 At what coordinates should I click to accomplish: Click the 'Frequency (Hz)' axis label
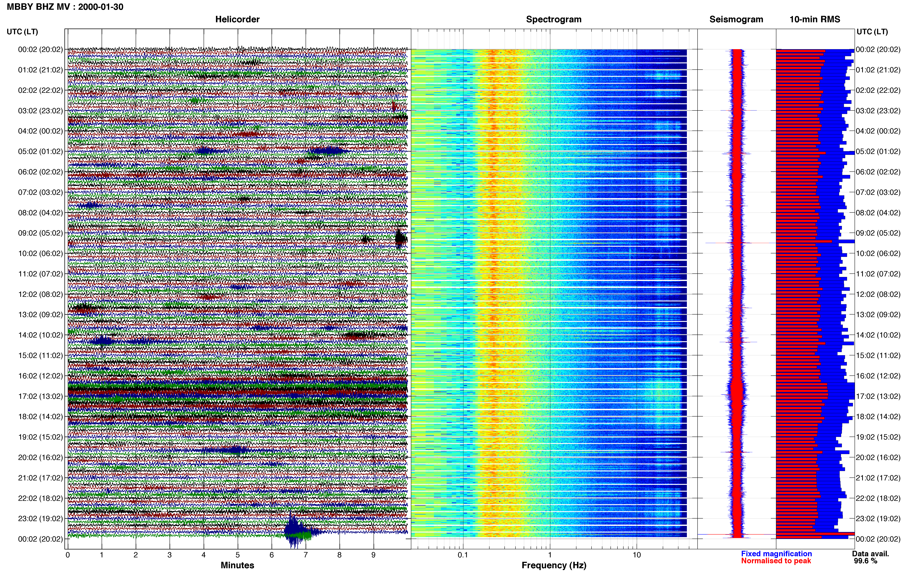(x=554, y=565)
